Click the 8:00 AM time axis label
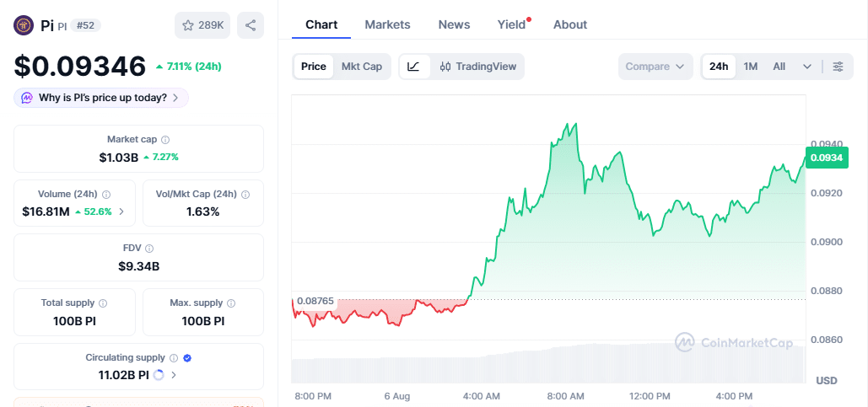This screenshot has width=868, height=407. pos(565,397)
